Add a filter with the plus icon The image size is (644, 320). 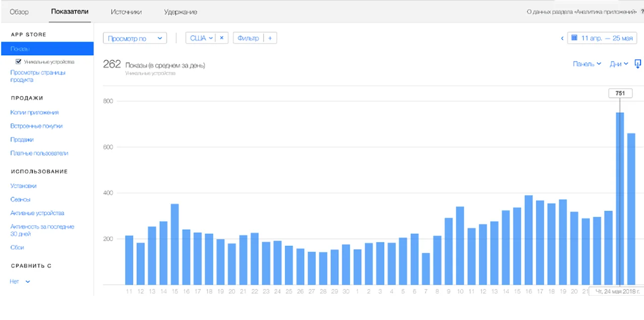[270, 38]
